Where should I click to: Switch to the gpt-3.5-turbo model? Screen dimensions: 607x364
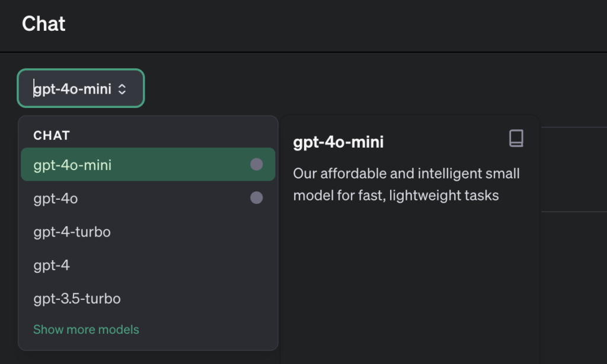pos(148,299)
